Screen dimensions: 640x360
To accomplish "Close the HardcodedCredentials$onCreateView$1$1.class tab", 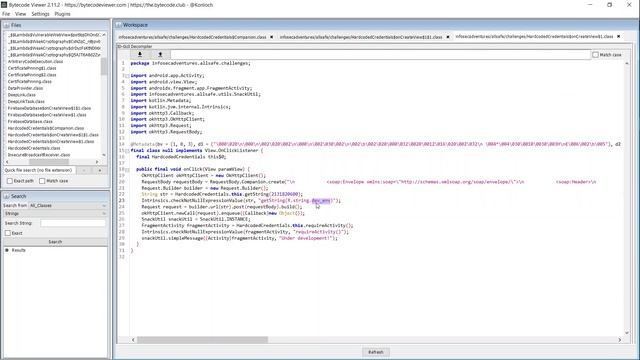I will pyautogui.click(x=448, y=37).
